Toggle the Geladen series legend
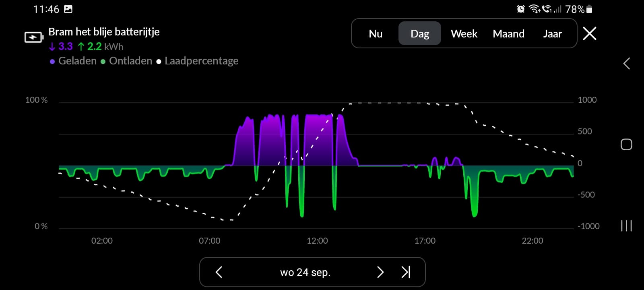Image resolution: width=644 pixels, height=290 pixels. [x=73, y=61]
